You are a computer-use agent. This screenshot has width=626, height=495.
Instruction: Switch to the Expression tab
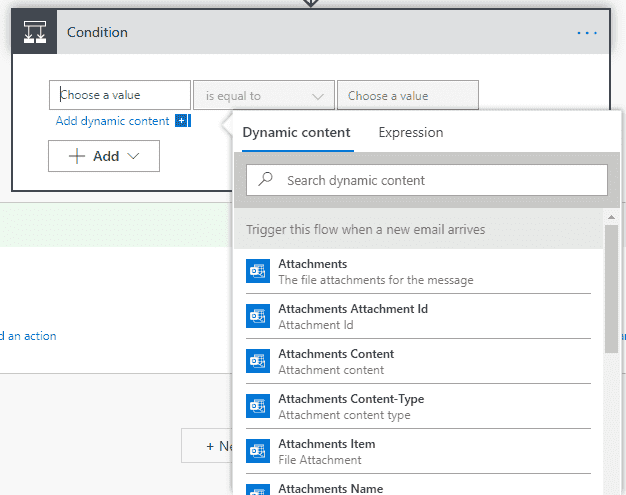click(x=411, y=133)
